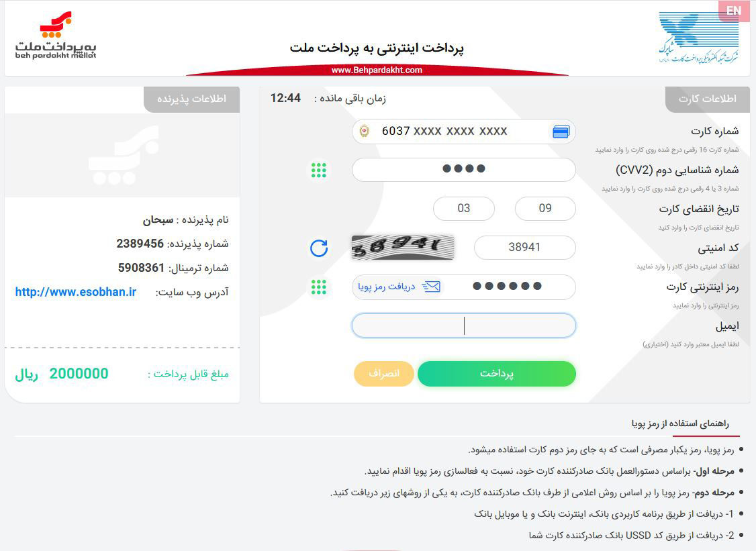Click the expiry month field showing 09

545,208
